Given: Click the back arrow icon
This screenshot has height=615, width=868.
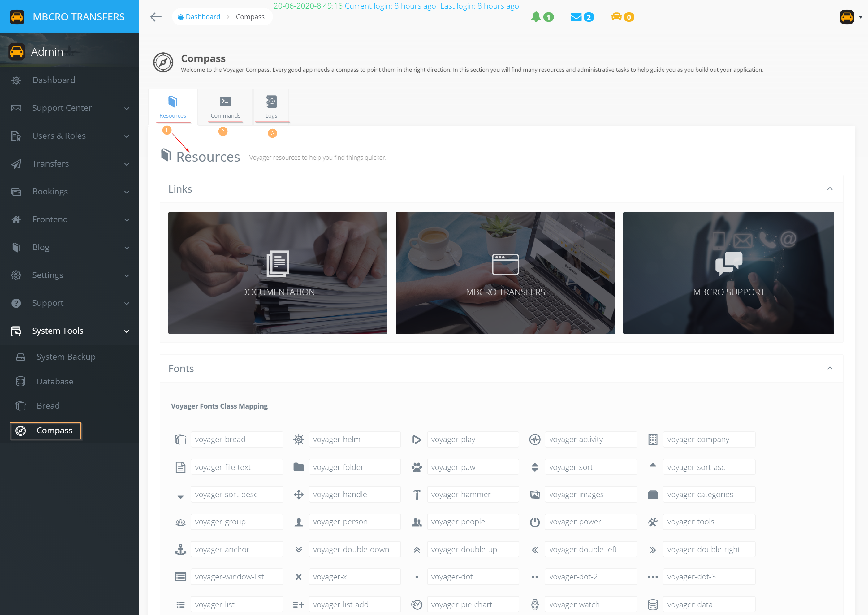Looking at the screenshot, I should [x=156, y=17].
